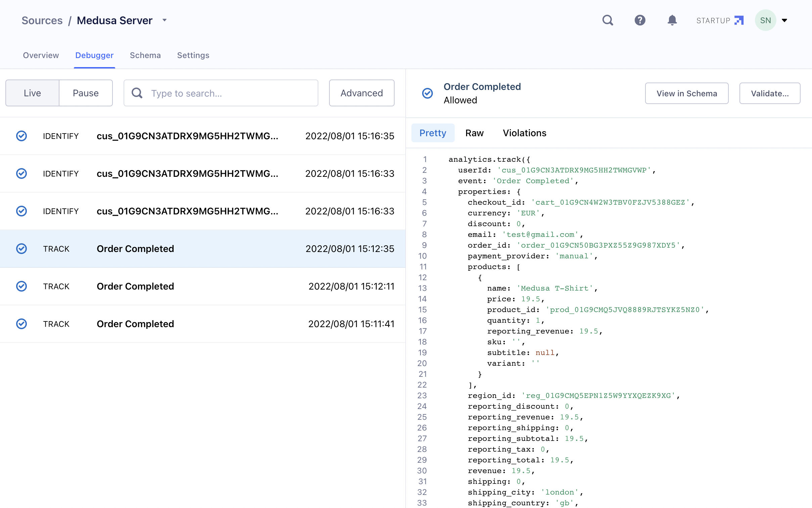Click the timestamp 2022/08/01 15:12:11

351,286
